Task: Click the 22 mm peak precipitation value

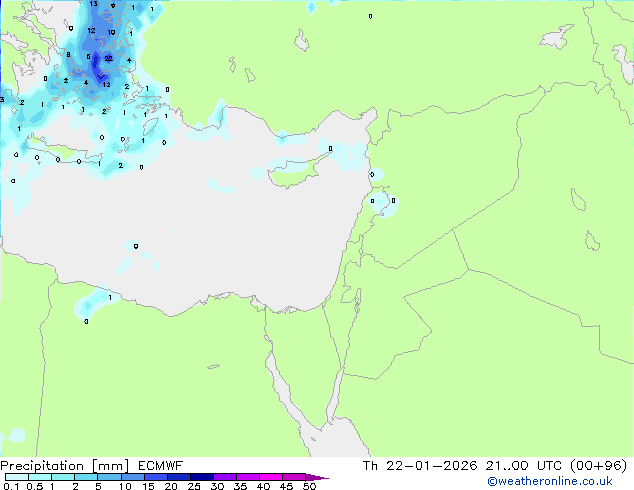Action: 108,59
